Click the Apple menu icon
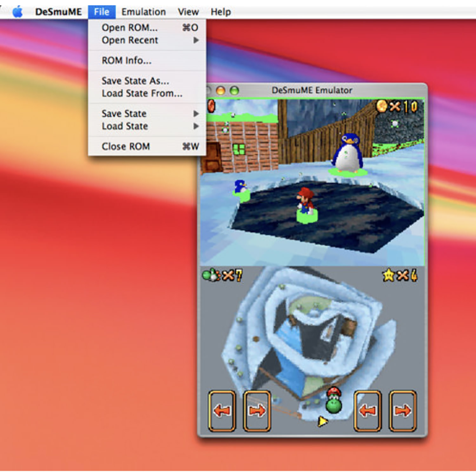Viewport: 476px width, 472px height. [18, 12]
